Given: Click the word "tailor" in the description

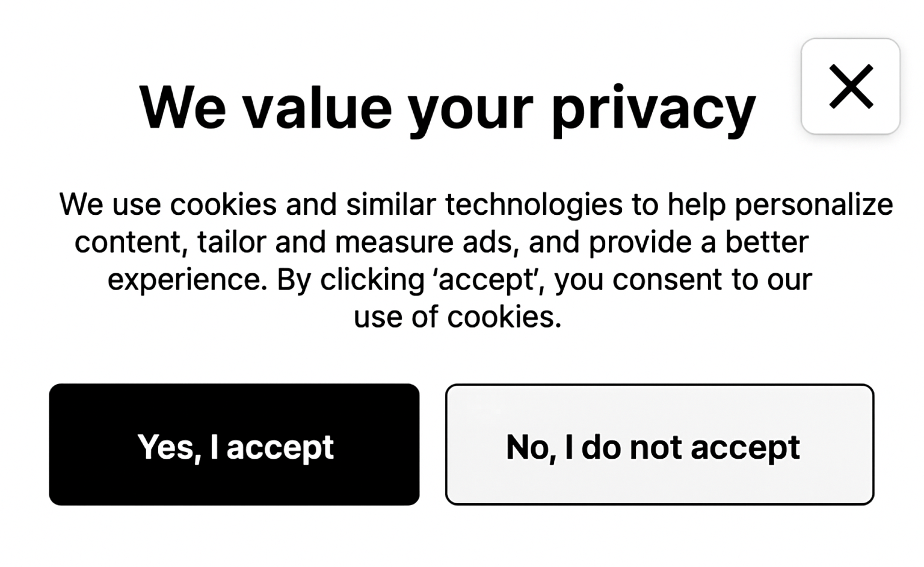Looking at the screenshot, I should 231,242.
